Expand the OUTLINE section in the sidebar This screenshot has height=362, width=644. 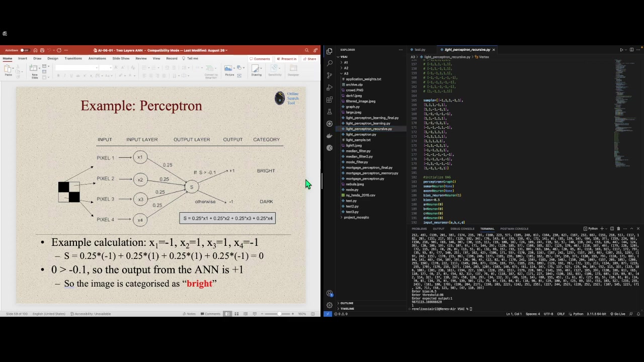[347, 303]
